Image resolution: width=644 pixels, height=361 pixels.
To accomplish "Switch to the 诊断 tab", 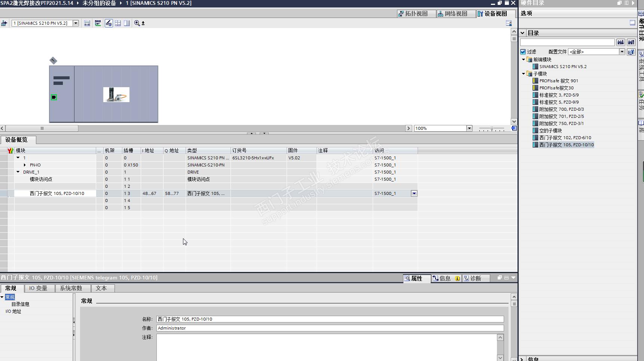I will 475,278.
